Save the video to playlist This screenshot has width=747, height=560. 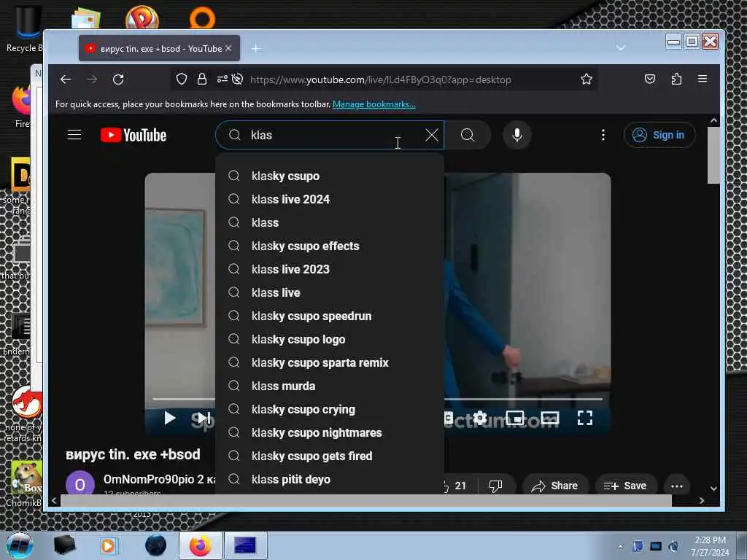pyautogui.click(x=625, y=486)
